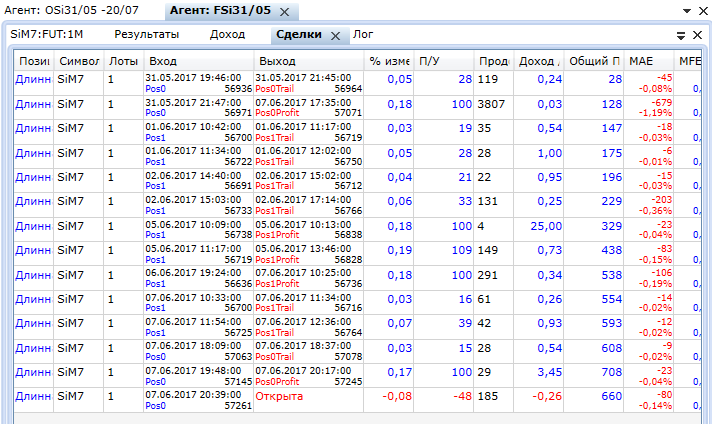
Task: Click the negative change -0,08
Action: point(397,396)
